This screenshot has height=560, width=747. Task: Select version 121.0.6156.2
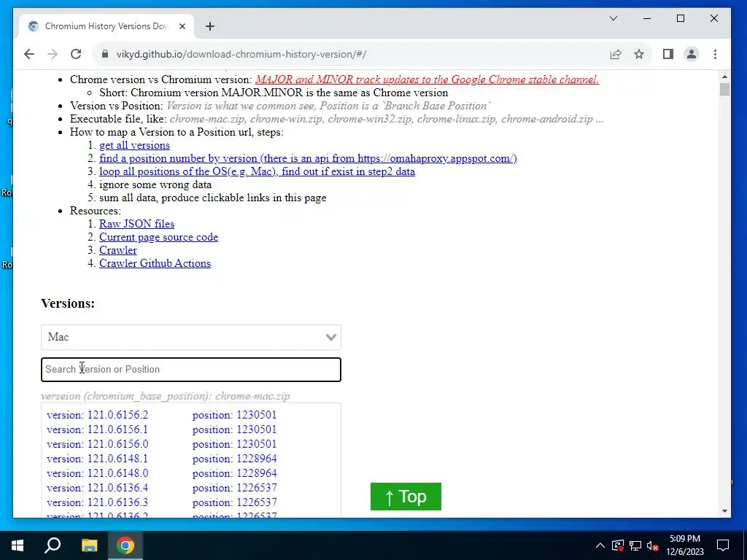(x=97, y=415)
